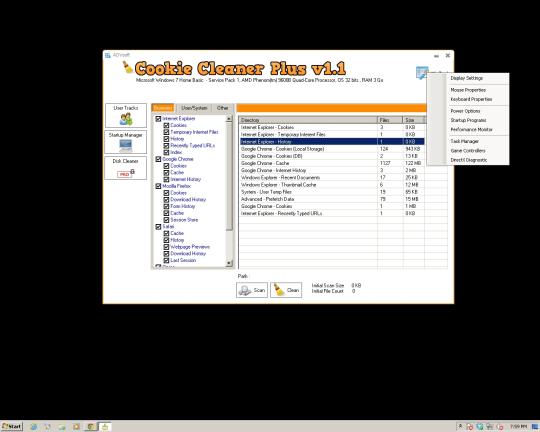The height and width of the screenshot is (432, 540).
Task: Click the taskbar clock
Action: click(x=519, y=426)
